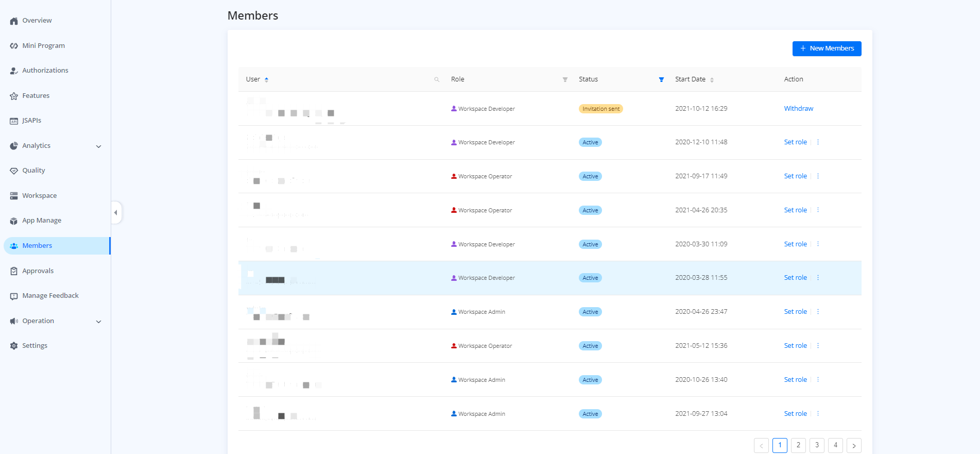The width and height of the screenshot is (980, 454).
Task: Open the Status column filter icon
Action: [661, 79]
